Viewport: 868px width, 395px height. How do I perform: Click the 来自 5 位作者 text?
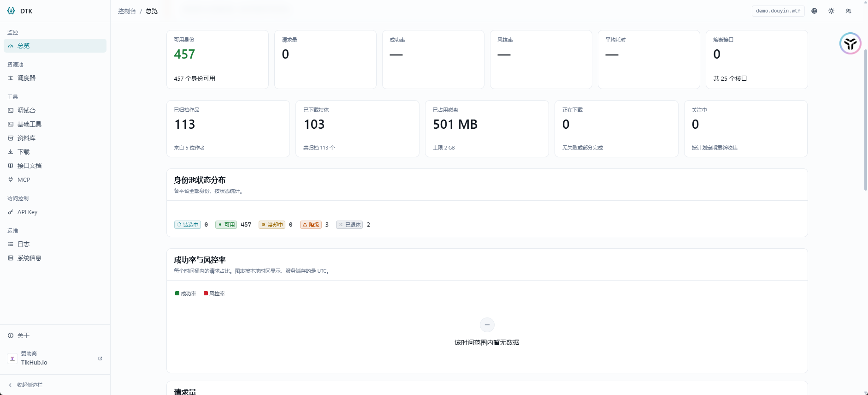pyautogui.click(x=189, y=148)
